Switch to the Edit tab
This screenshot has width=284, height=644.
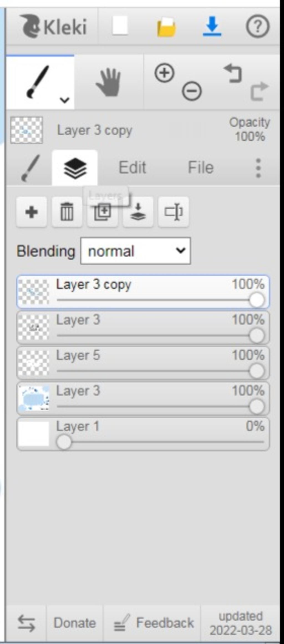coord(132,168)
